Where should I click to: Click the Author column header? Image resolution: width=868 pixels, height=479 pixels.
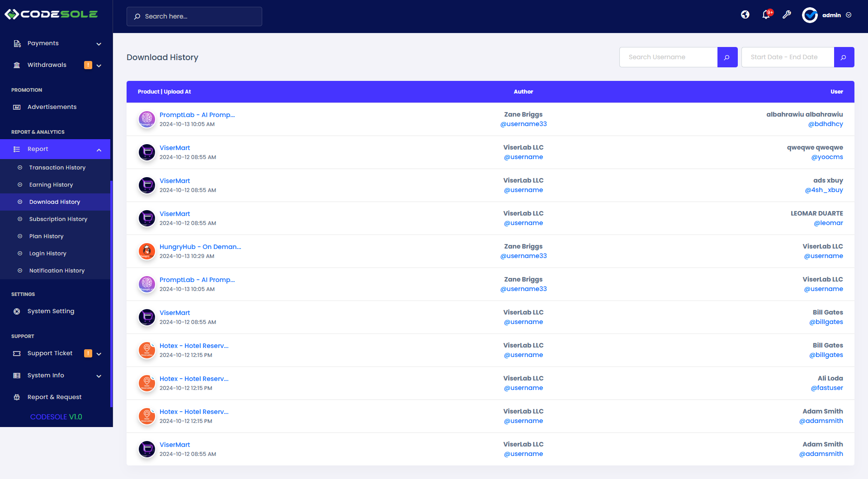pyautogui.click(x=524, y=92)
